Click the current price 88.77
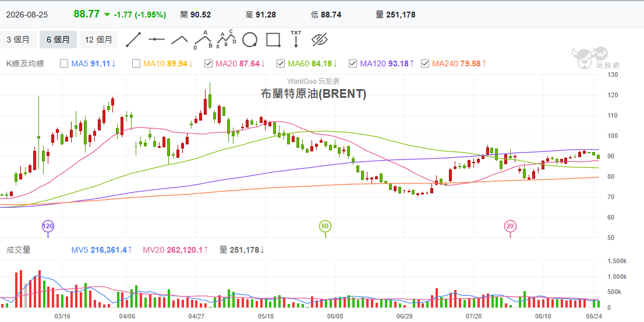The width and height of the screenshot is (644, 322). [x=87, y=14]
